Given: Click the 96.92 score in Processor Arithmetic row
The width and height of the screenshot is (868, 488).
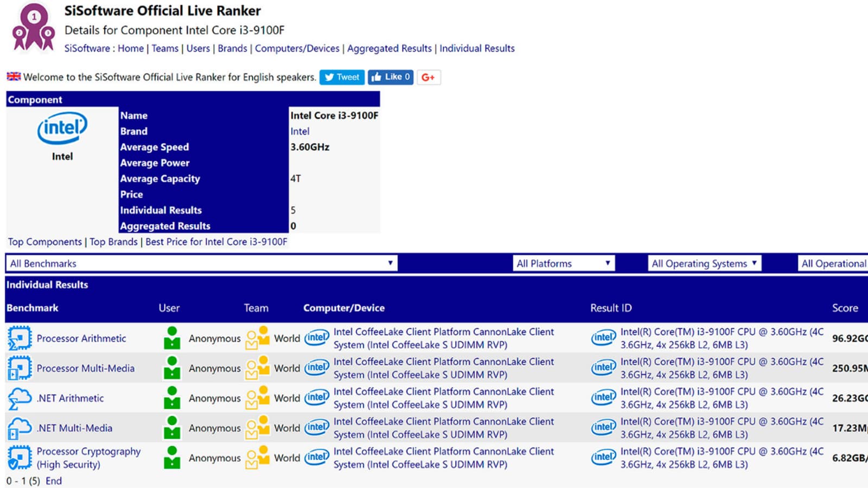Looking at the screenshot, I should [850, 338].
